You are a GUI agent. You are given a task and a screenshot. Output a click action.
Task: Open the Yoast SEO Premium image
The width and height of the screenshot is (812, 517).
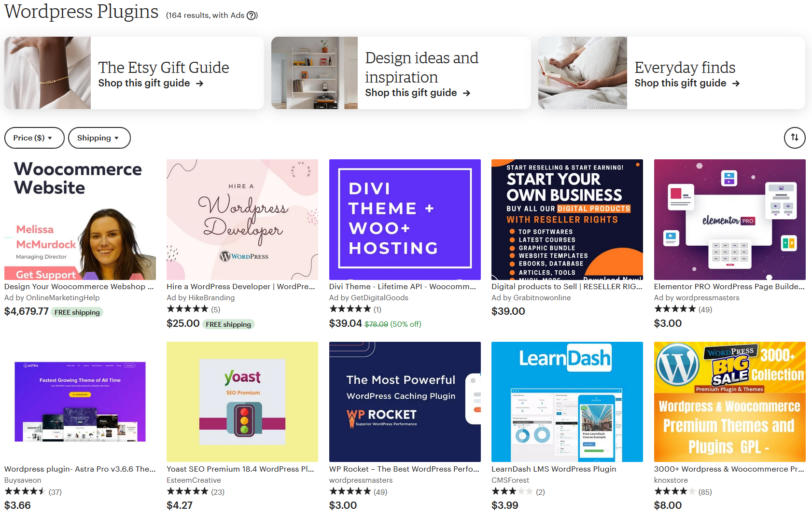tap(242, 402)
